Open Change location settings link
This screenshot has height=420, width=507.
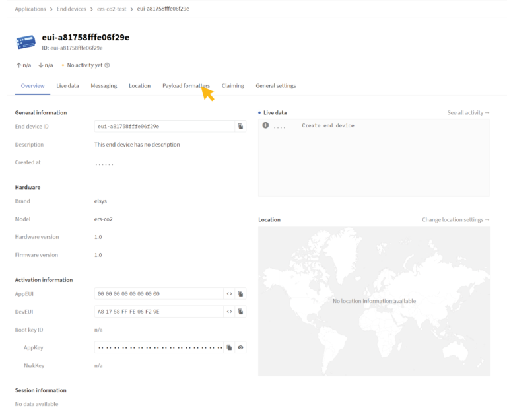click(x=456, y=219)
